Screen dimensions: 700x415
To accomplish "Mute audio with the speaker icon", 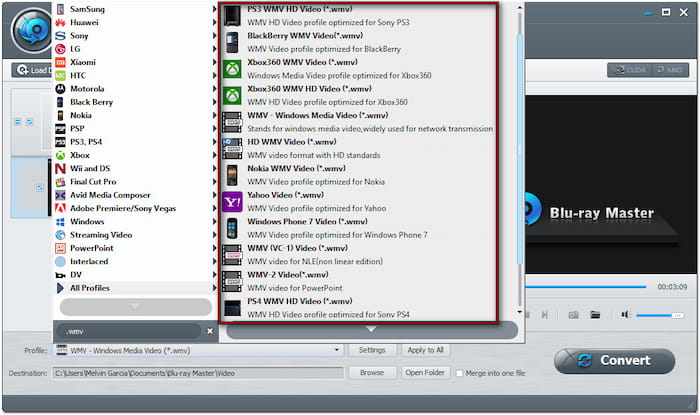I will tap(625, 314).
